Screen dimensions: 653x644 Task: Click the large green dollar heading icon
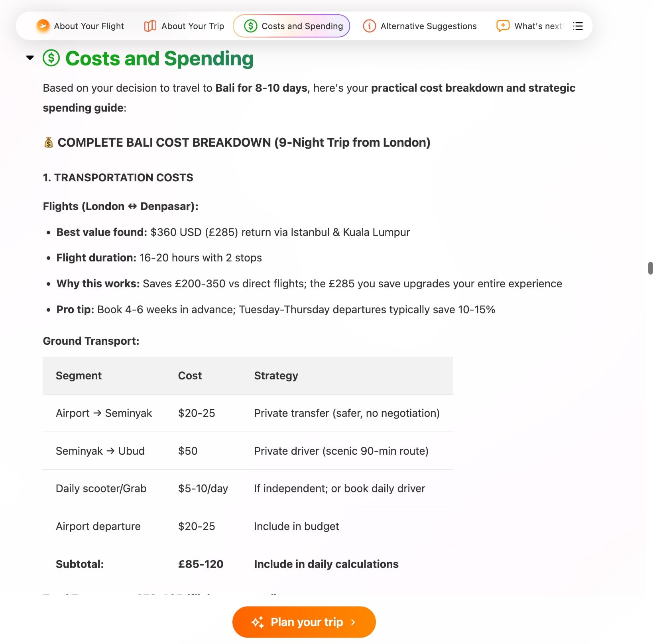[51, 58]
